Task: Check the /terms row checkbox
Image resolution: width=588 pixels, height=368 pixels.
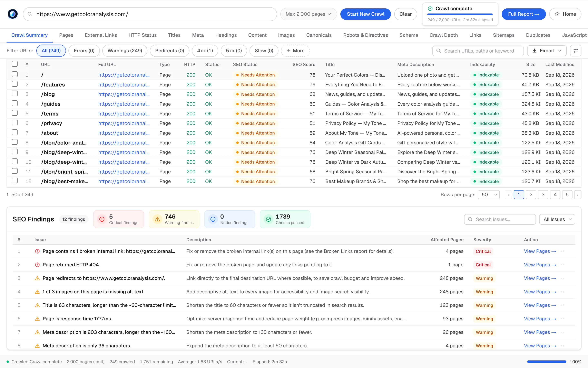Action: [x=15, y=113]
